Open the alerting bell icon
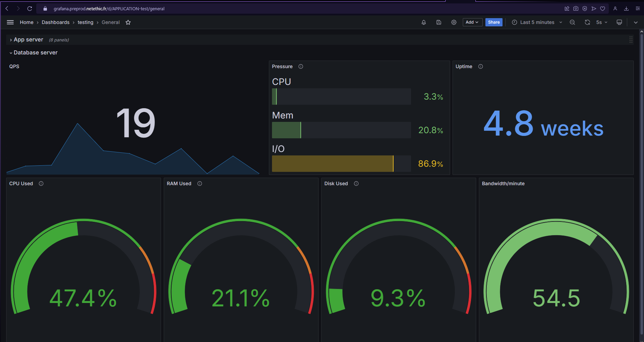The image size is (644, 342). 424,22
